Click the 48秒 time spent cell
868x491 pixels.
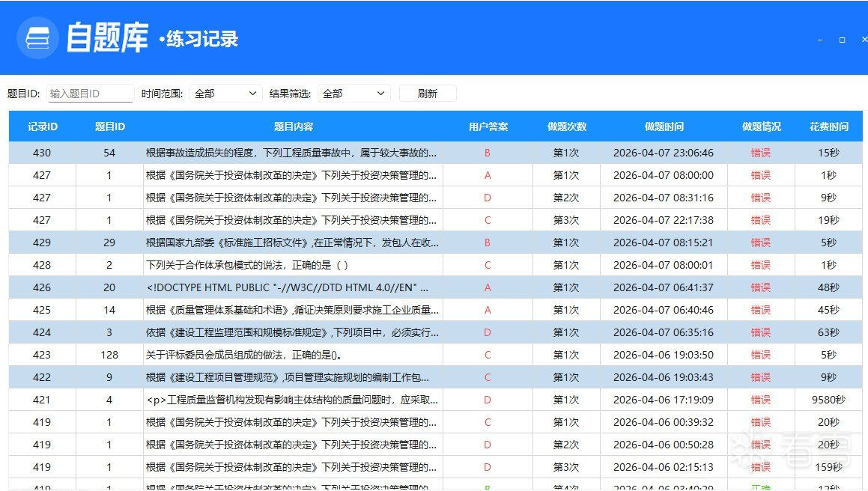pos(829,287)
